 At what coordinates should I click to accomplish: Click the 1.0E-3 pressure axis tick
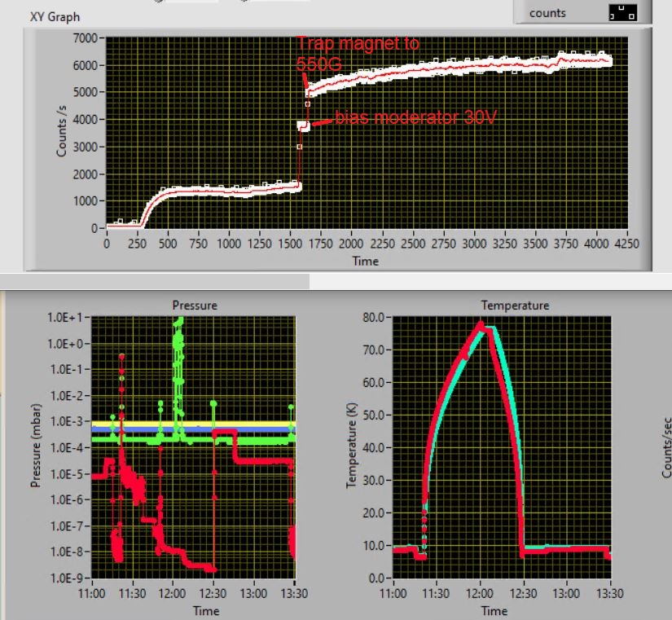[68, 422]
